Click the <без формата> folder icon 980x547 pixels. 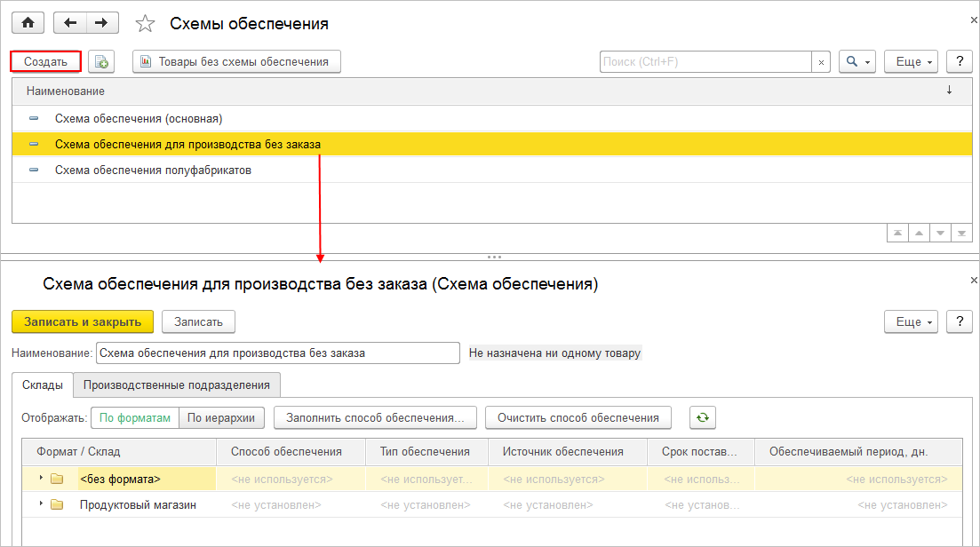point(57,479)
